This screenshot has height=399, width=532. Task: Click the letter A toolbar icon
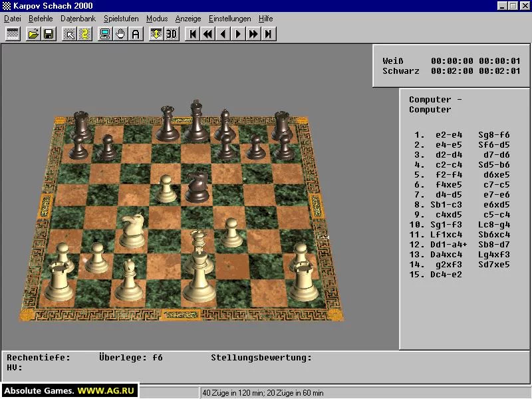coord(136,34)
